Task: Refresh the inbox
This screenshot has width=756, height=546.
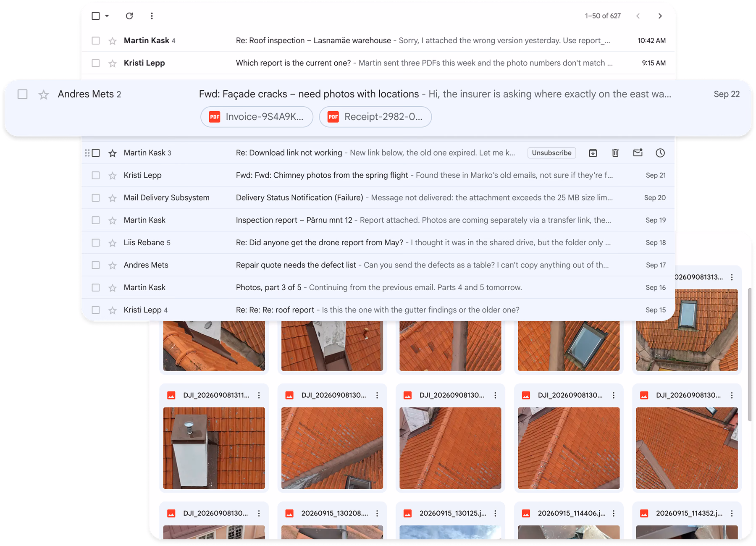Action: coord(129,16)
